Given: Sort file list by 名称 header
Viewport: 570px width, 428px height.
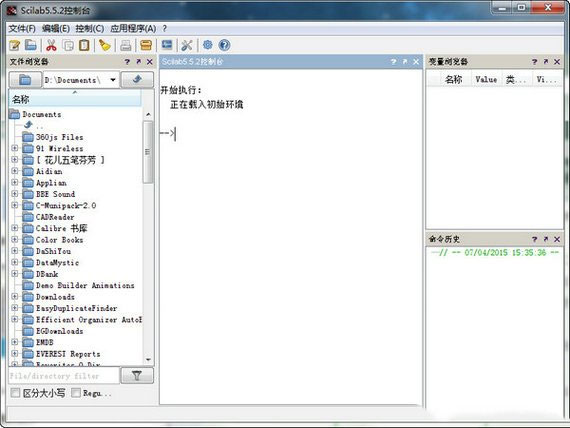Looking at the screenshot, I should (x=75, y=99).
